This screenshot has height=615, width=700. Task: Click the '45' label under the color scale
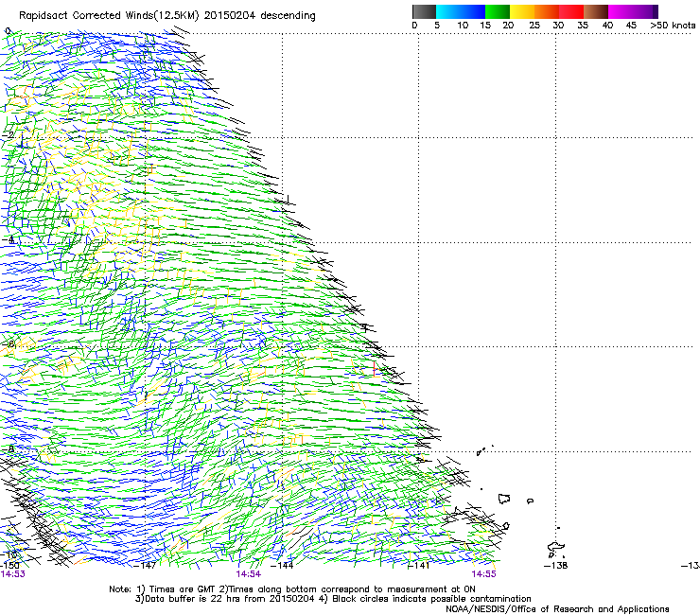point(631,26)
